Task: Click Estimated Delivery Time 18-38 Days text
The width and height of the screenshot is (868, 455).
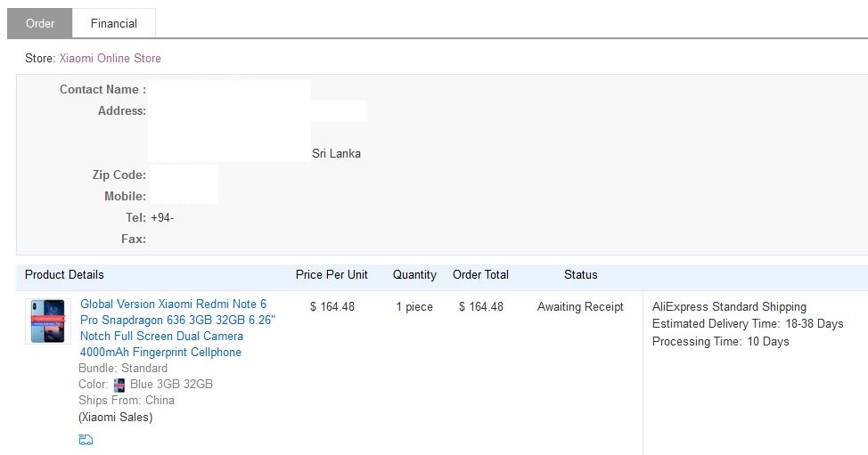Action: 748,324
